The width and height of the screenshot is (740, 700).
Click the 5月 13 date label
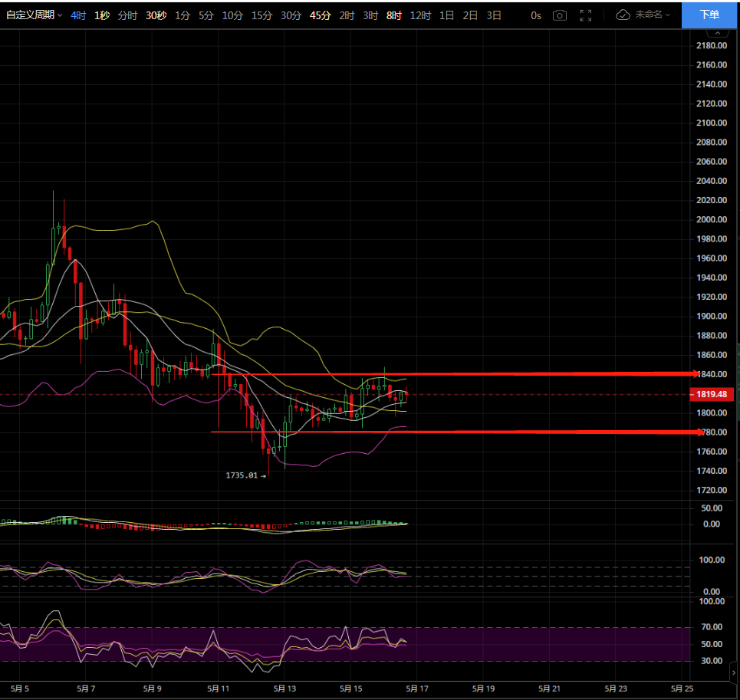click(x=284, y=688)
